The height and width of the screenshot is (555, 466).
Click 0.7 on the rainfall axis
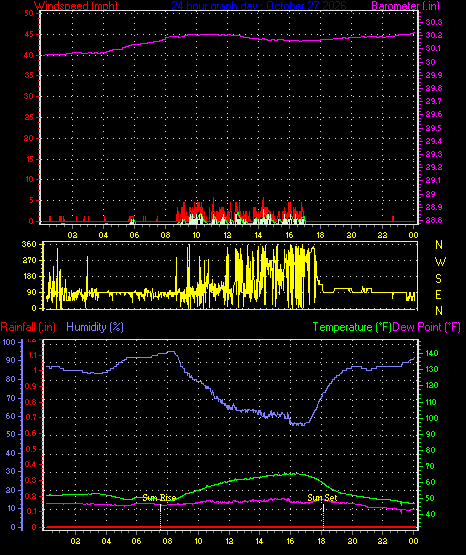pyautogui.click(x=31, y=418)
